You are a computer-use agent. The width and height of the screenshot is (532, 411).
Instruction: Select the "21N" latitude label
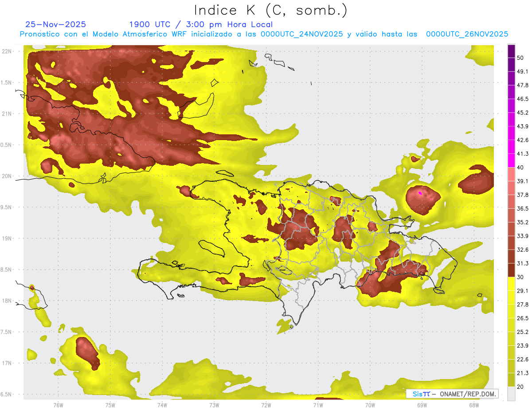pos(7,114)
